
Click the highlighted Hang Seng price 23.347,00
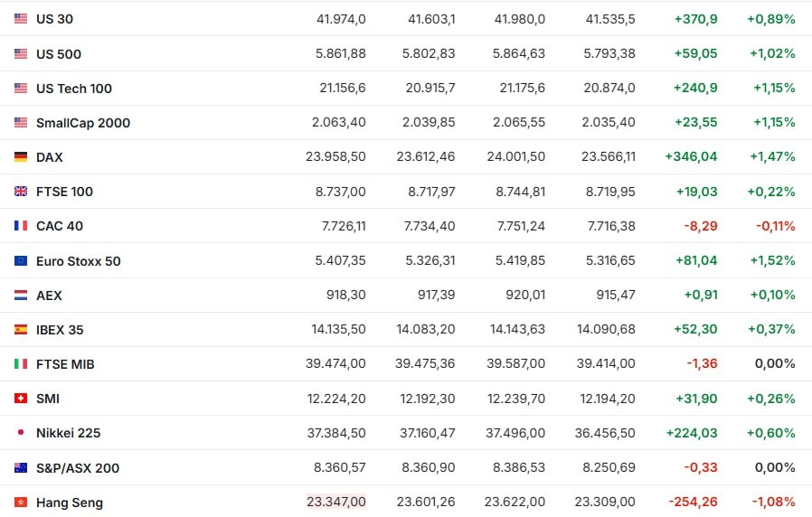336,502
